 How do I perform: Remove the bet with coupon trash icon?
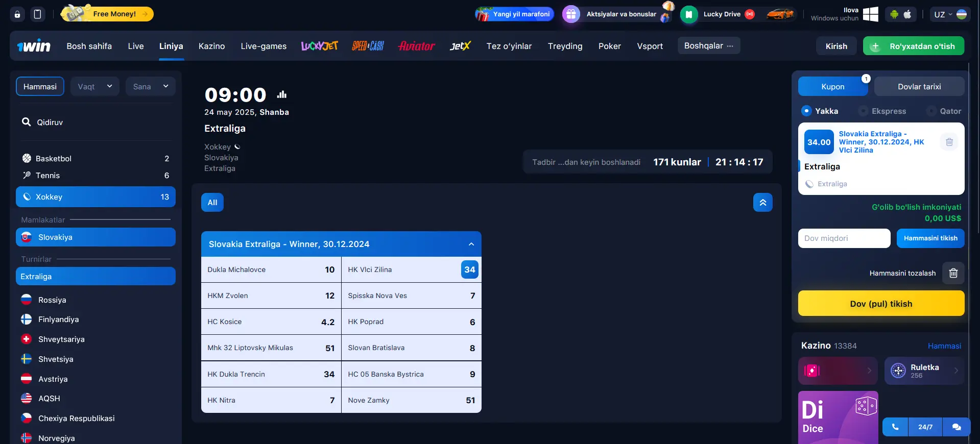(x=949, y=142)
